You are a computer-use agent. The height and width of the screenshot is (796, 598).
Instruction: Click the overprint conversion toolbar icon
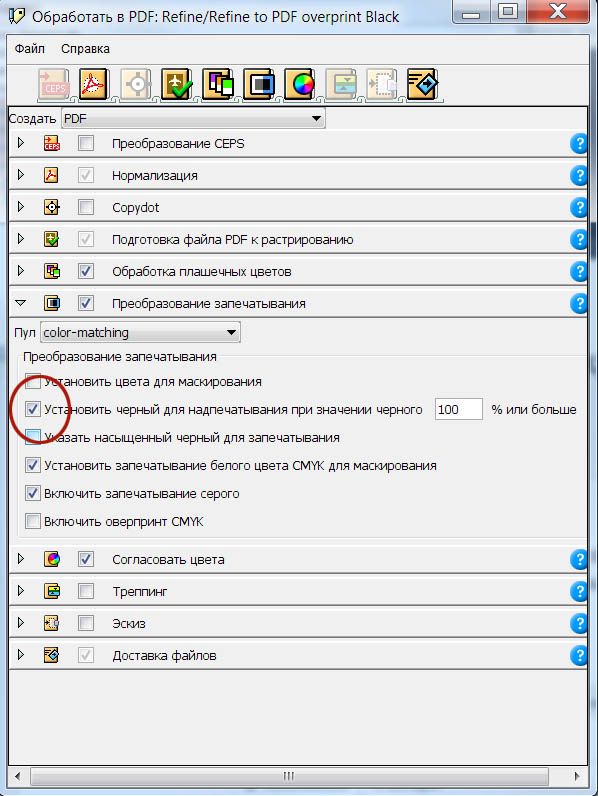point(259,84)
